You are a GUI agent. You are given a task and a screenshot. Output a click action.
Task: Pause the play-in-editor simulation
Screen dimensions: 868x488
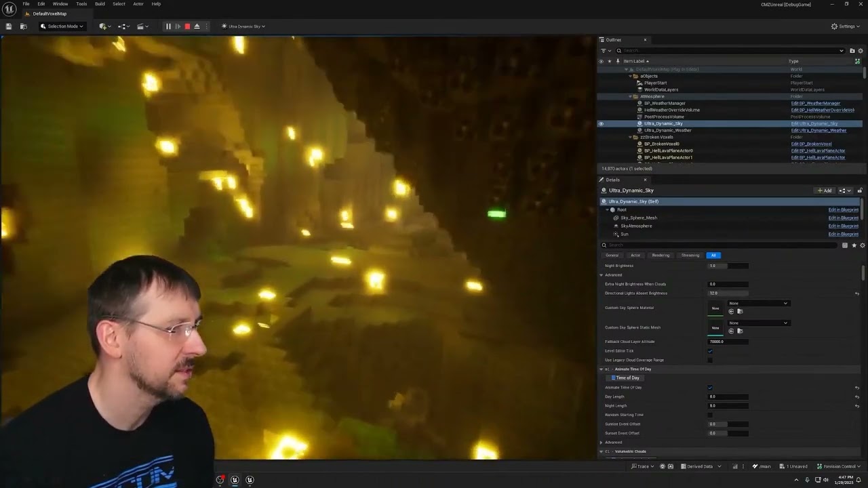click(168, 26)
